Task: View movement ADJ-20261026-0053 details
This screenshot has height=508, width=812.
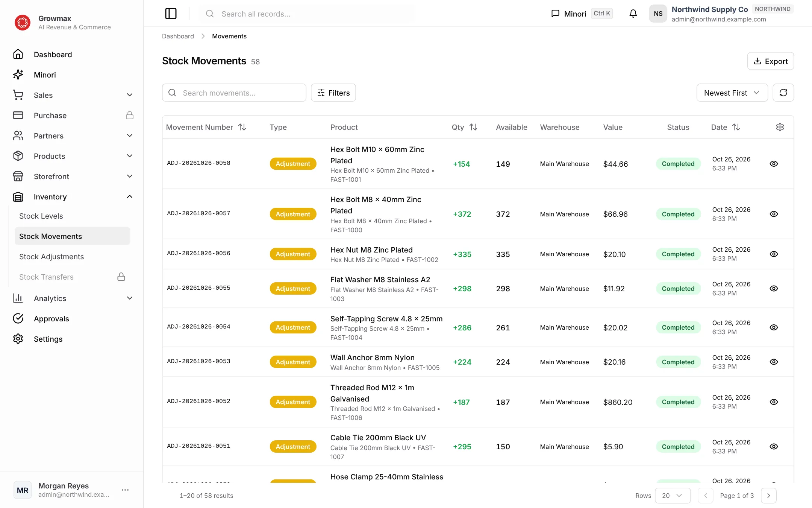Action: coord(774,362)
